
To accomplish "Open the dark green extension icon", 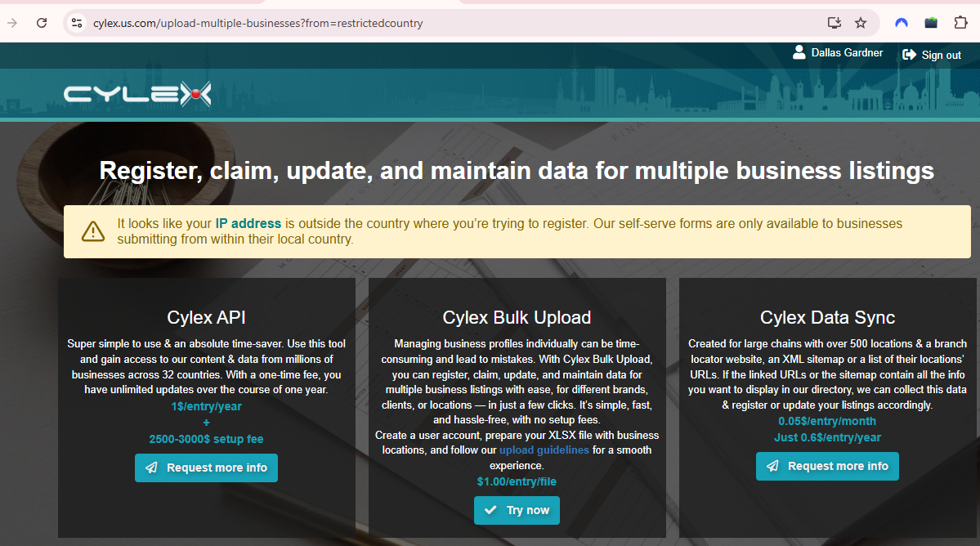I will point(931,23).
